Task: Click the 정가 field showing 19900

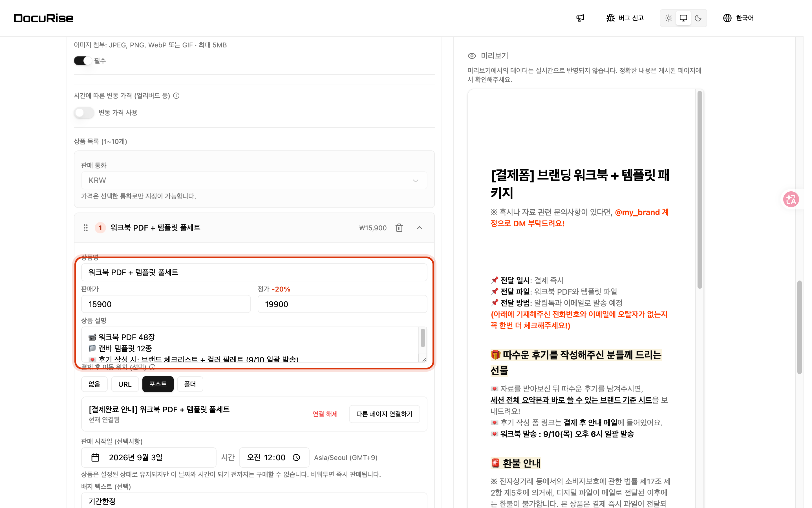Action: pyautogui.click(x=342, y=304)
